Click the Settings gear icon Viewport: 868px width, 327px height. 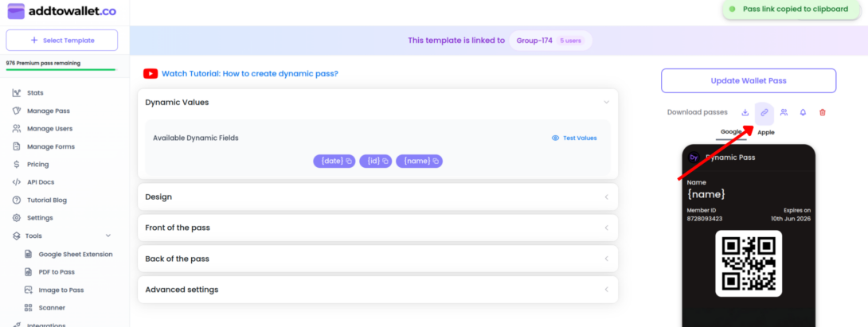click(17, 218)
